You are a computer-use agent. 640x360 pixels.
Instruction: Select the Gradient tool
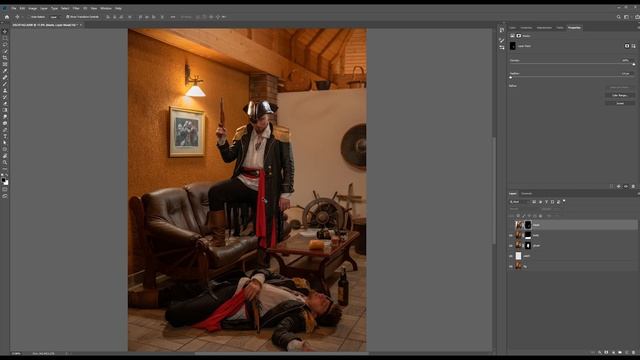tap(5, 110)
